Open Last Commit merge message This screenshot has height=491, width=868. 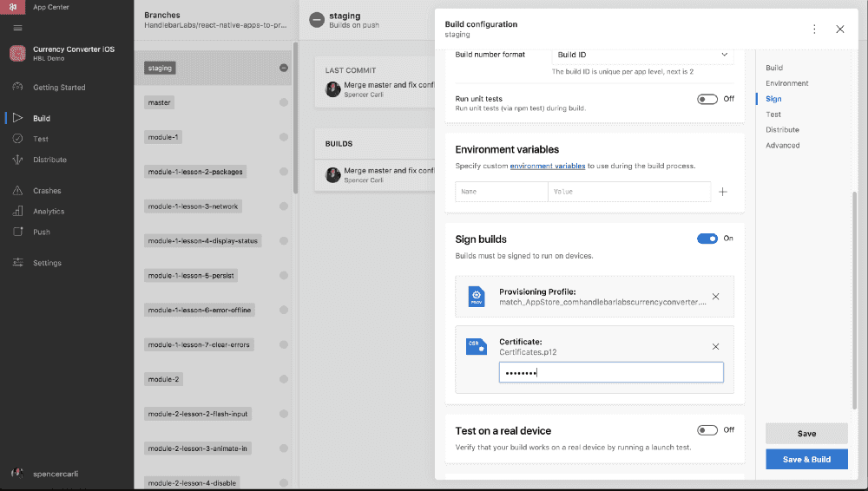[x=389, y=85]
